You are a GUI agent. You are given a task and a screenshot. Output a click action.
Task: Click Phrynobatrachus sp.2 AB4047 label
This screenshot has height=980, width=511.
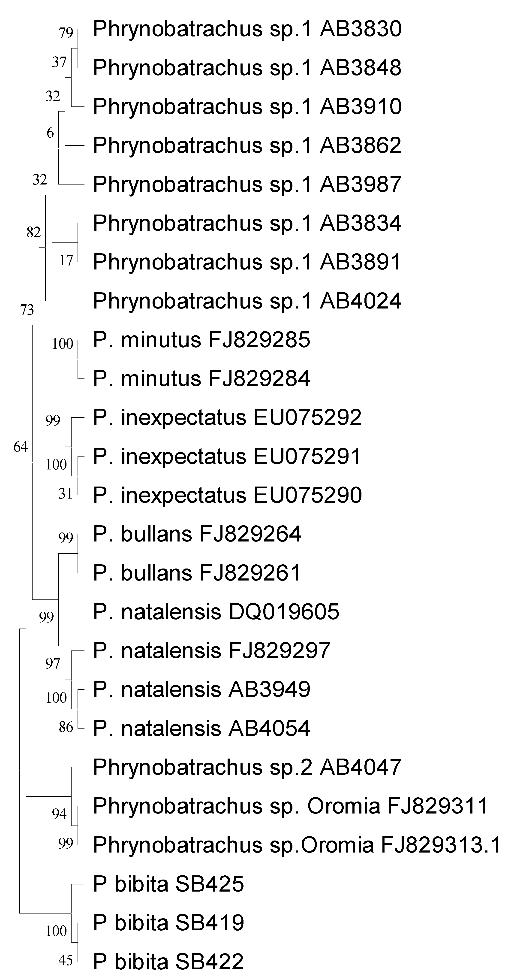tap(247, 767)
